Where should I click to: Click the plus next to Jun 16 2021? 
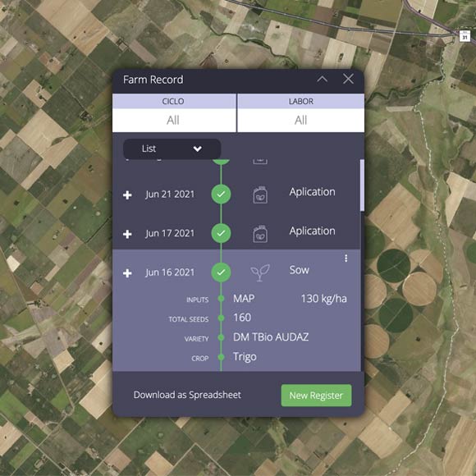tap(127, 273)
